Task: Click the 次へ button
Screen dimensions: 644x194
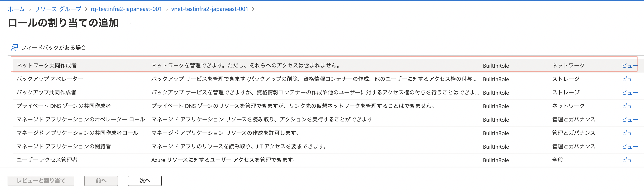Action: pyautogui.click(x=145, y=181)
